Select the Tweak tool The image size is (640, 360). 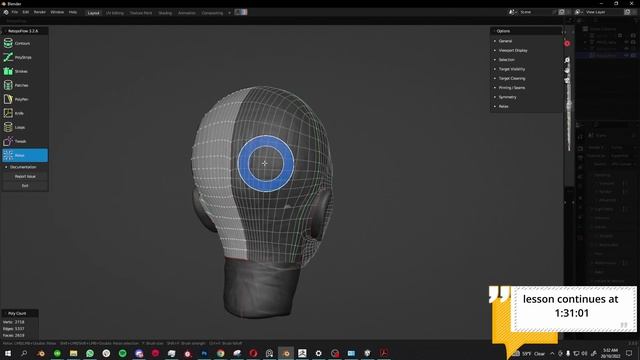tap(25, 141)
